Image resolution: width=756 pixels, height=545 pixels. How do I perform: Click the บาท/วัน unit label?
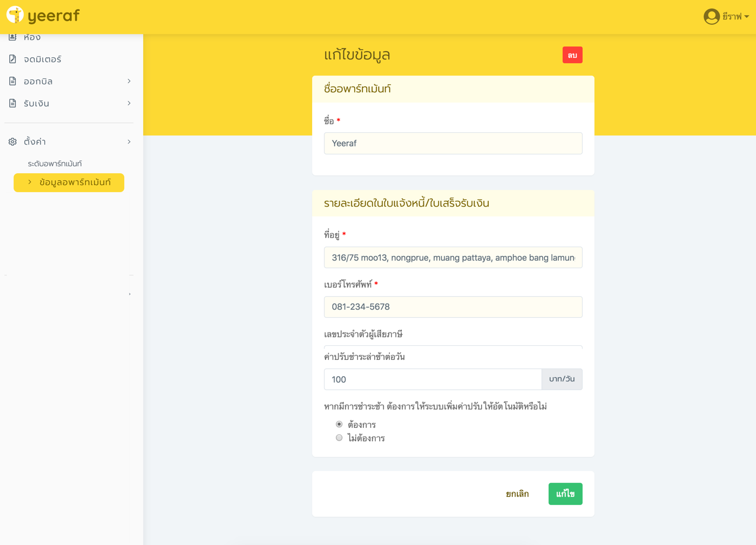tap(562, 379)
